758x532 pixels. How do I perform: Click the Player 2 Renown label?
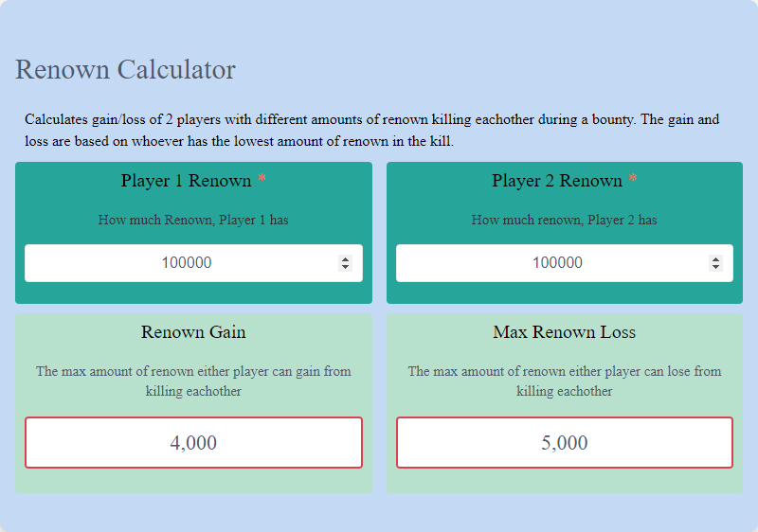point(556,181)
